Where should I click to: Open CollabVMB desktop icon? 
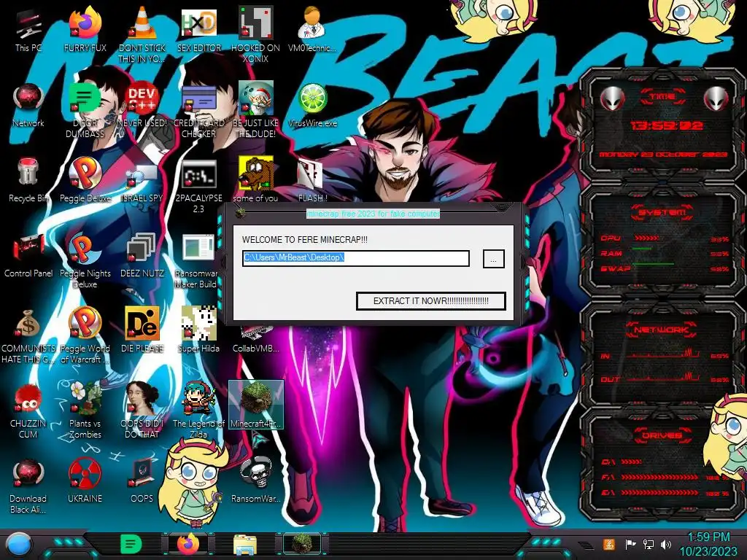255,339
